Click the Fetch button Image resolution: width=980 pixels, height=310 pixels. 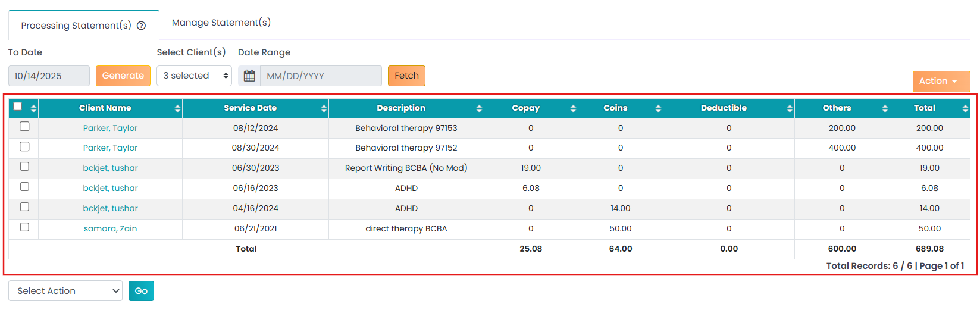tap(406, 76)
